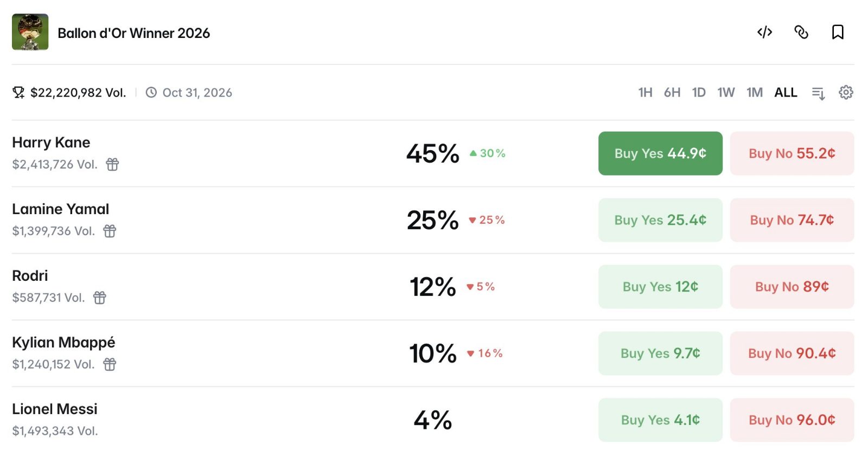Select the 1H time range
This screenshot has width=868, height=451.
pos(645,93)
